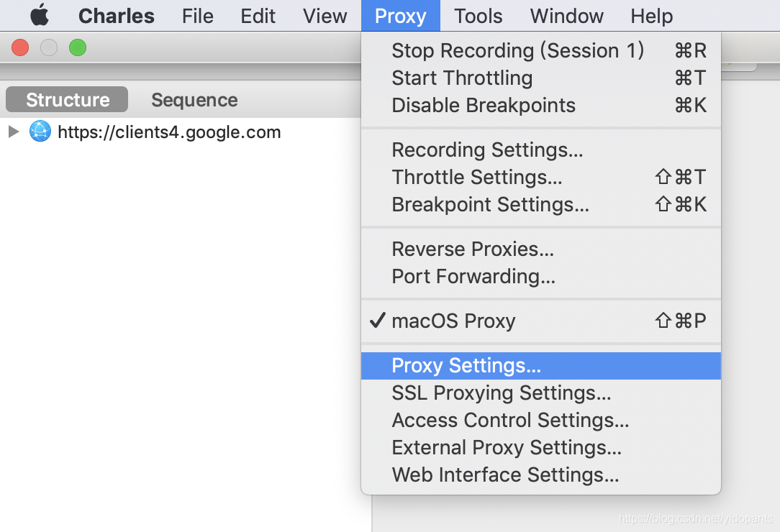This screenshot has width=780, height=532.
Task: Select Stop Recording (Session 1)
Action: click(x=540, y=51)
